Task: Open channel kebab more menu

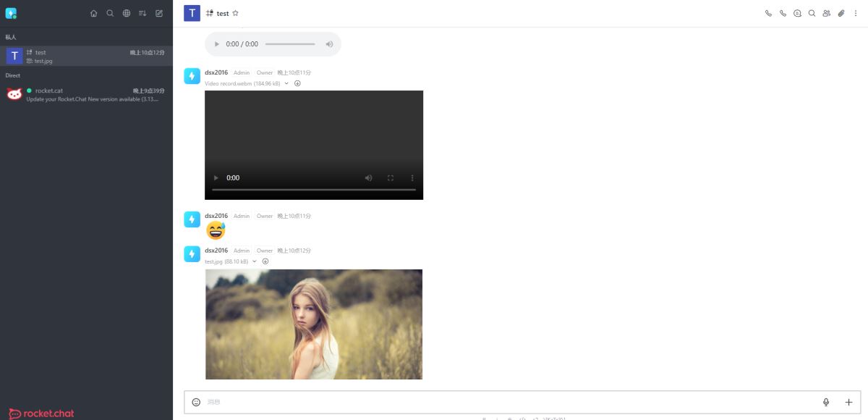Action: click(x=855, y=13)
